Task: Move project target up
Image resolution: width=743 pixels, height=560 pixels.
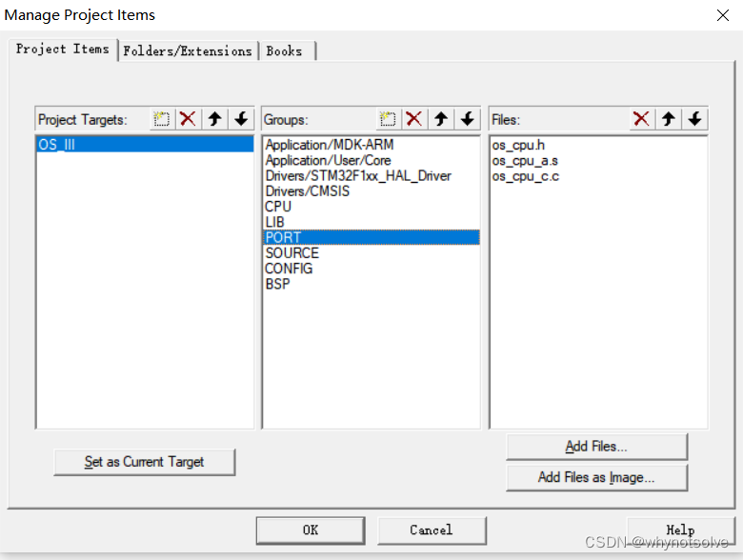Action: [x=214, y=118]
